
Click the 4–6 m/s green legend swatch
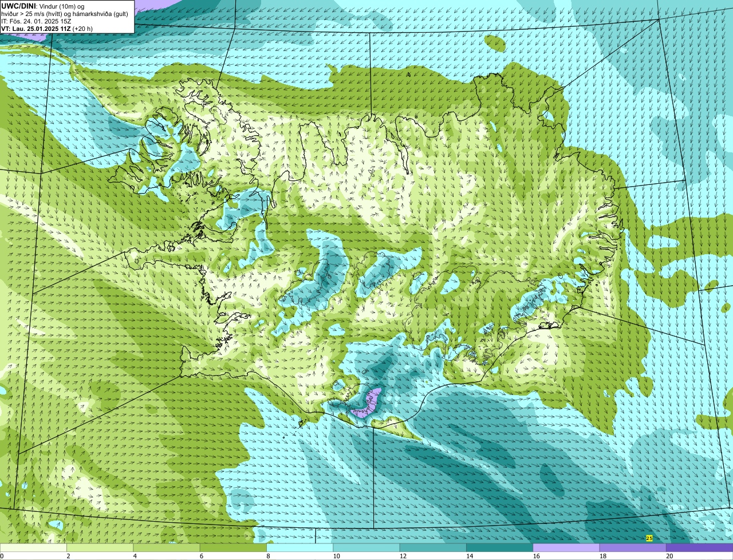167,547
